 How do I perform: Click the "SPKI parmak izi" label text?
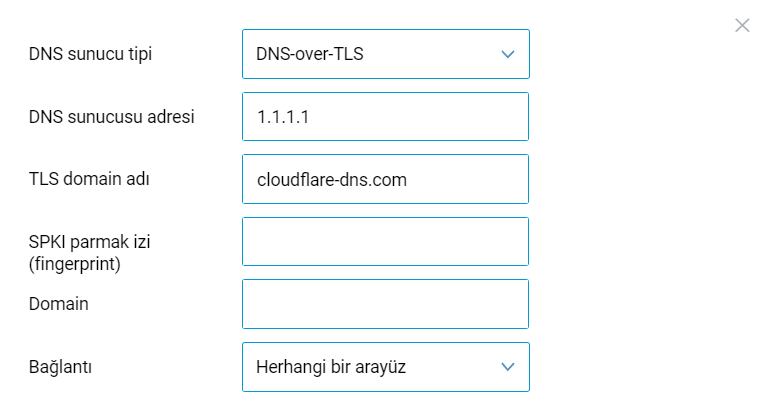(89, 241)
